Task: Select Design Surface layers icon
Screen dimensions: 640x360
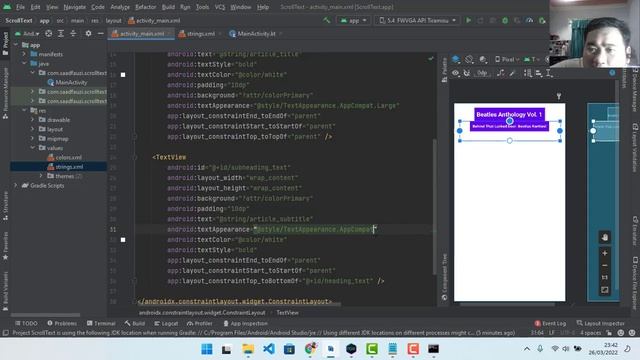Action: click(456, 60)
